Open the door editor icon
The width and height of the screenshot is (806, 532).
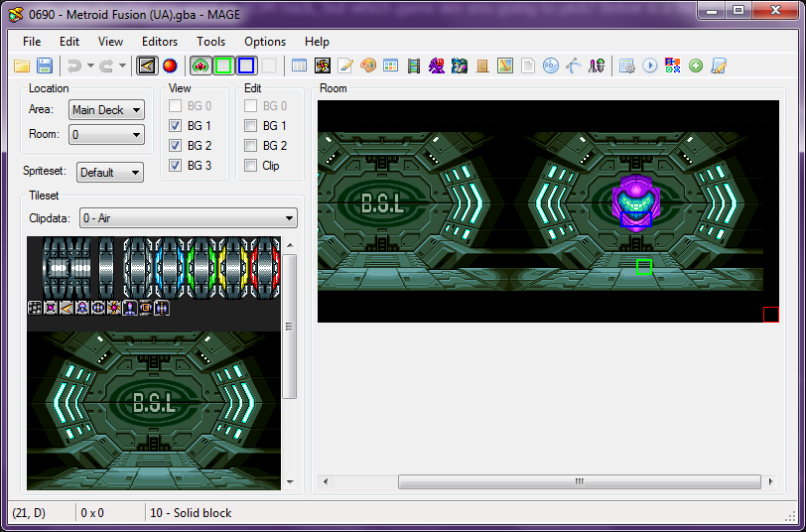click(482, 66)
